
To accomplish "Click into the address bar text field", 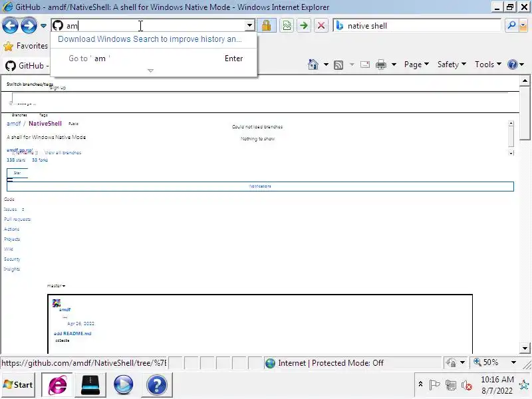I will [154, 25].
